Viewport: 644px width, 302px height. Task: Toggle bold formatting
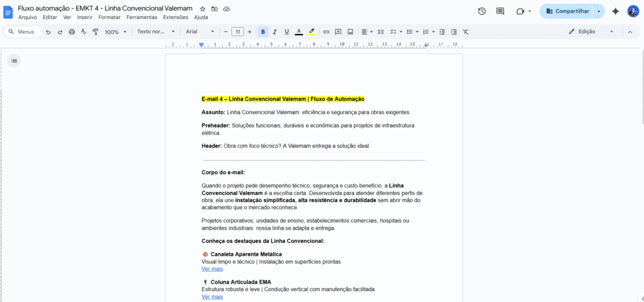pos(263,31)
